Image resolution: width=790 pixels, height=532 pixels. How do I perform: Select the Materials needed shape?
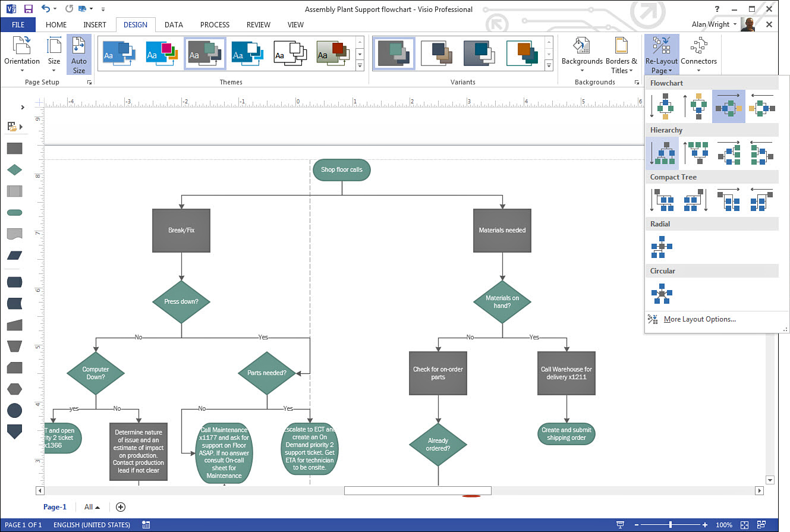point(502,230)
